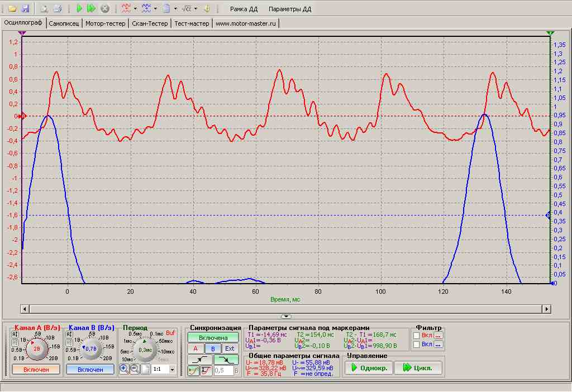This screenshot has height=392, width=572.
Task: Open the Параметры ДД menu
Action: click(x=290, y=9)
